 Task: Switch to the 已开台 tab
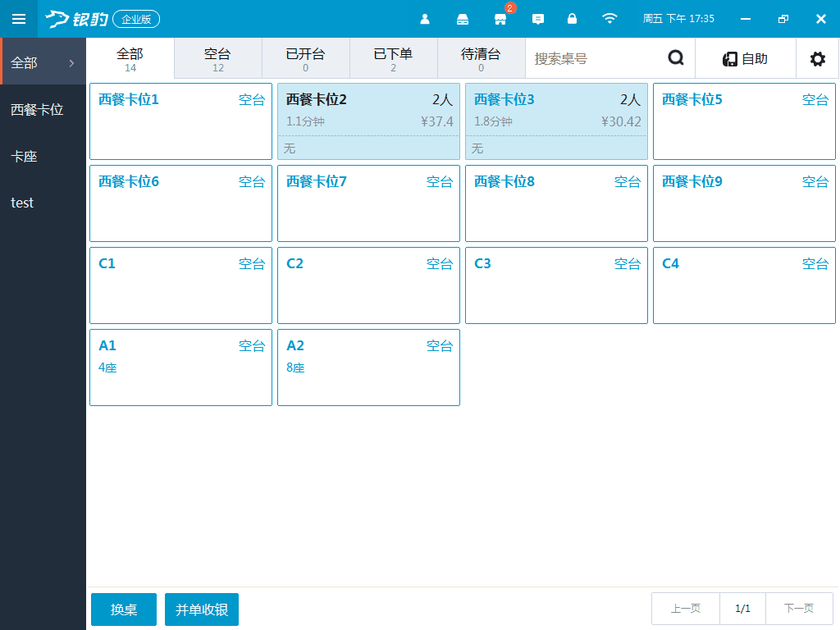306,58
